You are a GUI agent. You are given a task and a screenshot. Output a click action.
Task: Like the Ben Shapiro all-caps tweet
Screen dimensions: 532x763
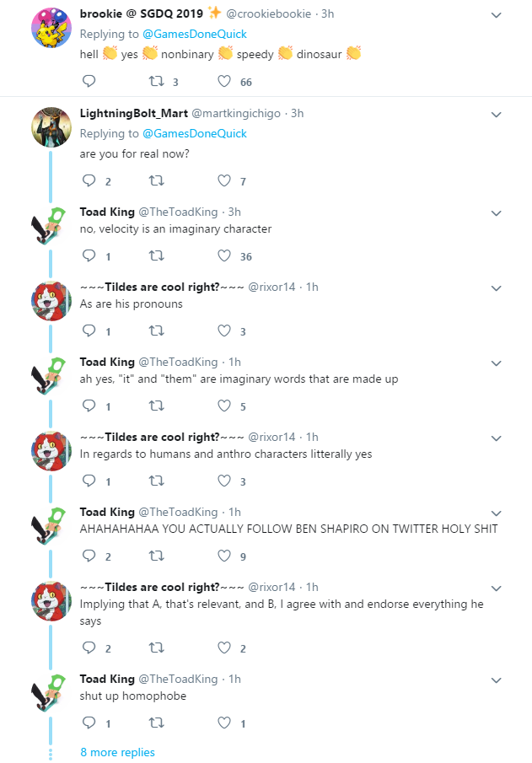click(x=224, y=556)
